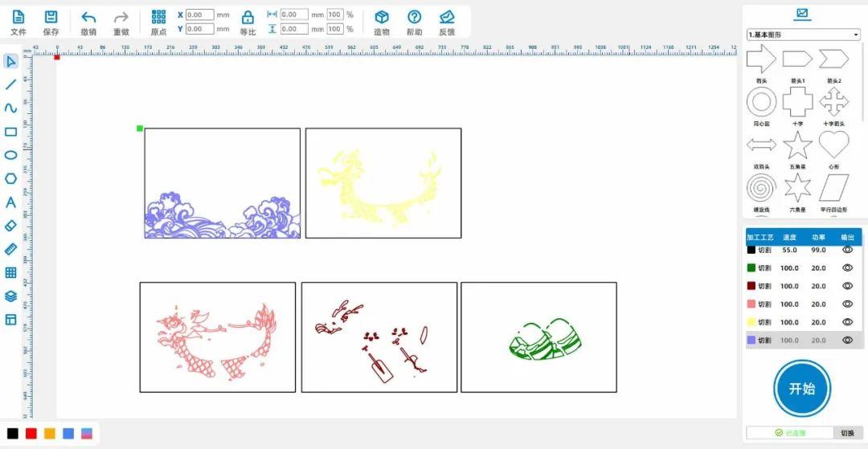Pick the red color swatch
This screenshot has height=449, width=868.
tap(31, 434)
